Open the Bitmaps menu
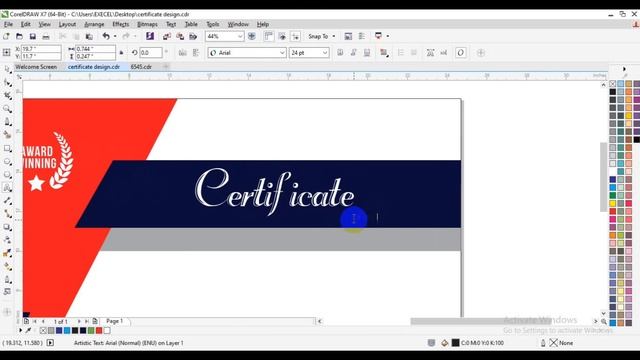This screenshot has height=360, width=640. click(x=147, y=24)
